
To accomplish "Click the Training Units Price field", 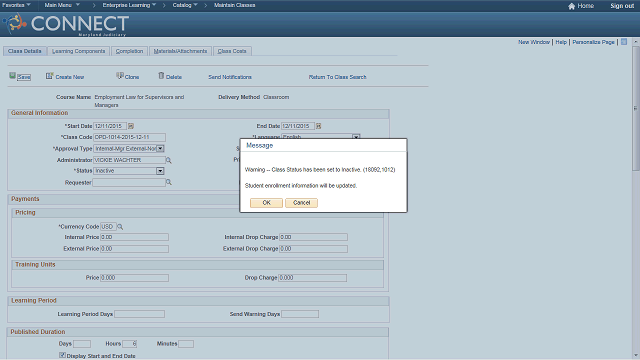I will (134, 278).
